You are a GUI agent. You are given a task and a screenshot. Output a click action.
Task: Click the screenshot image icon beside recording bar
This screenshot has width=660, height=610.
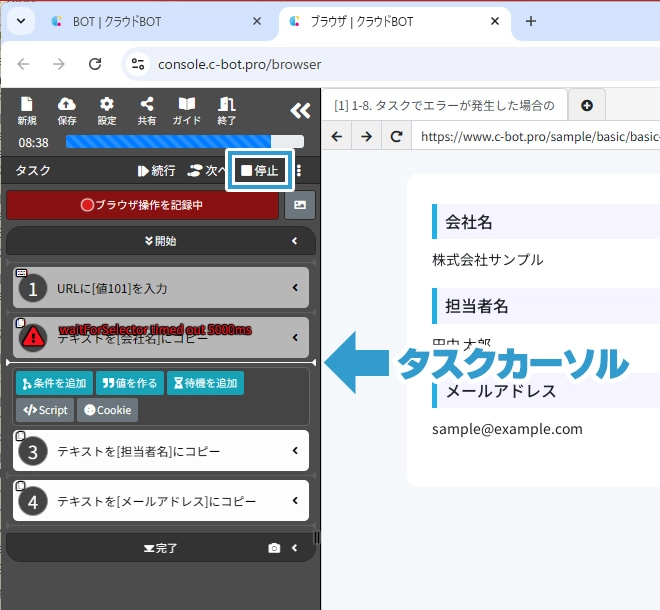pyautogui.click(x=299, y=205)
